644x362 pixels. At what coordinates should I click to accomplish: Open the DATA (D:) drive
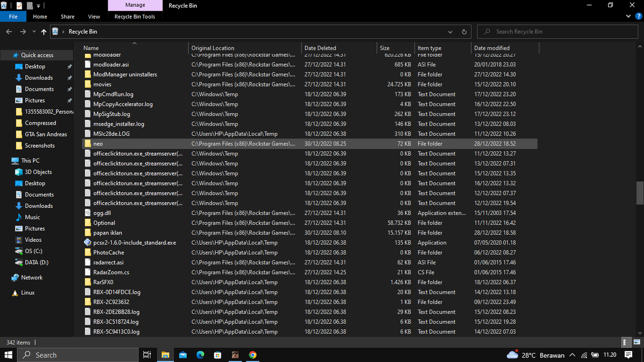[36, 262]
